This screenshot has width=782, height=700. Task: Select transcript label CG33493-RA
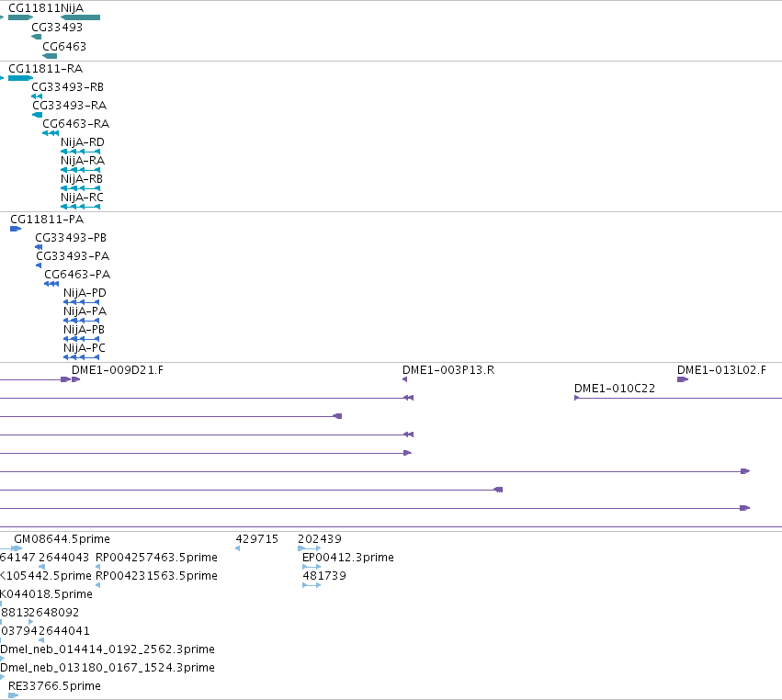(x=69, y=106)
